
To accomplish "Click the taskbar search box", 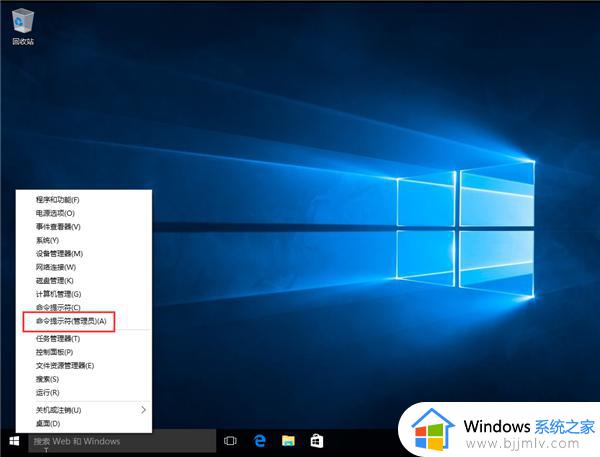I will tap(122, 441).
